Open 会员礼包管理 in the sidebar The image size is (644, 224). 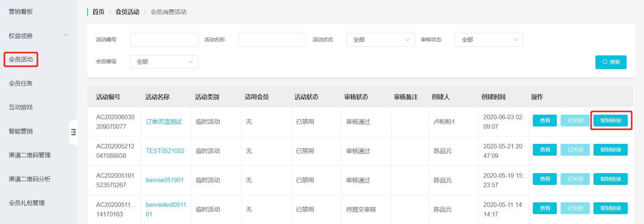[27, 203]
